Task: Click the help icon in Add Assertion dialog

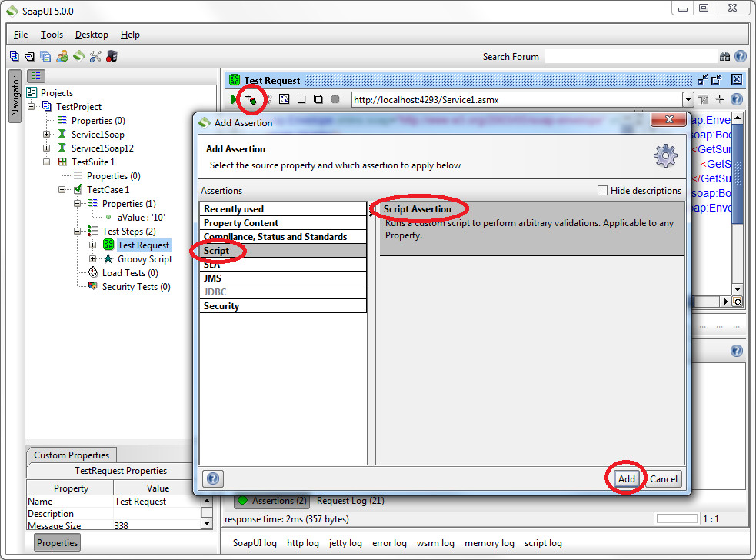Action: pos(212,478)
